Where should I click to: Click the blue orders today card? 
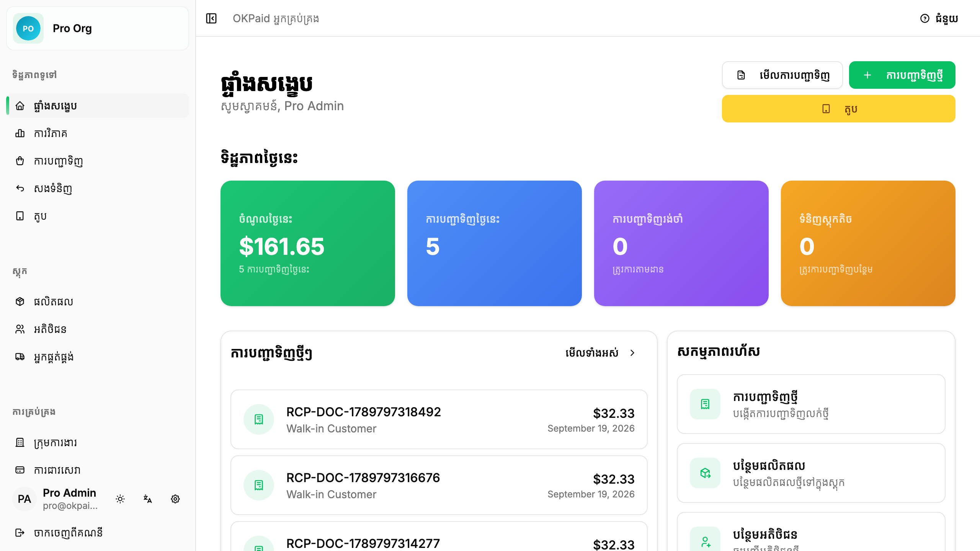pyautogui.click(x=495, y=243)
